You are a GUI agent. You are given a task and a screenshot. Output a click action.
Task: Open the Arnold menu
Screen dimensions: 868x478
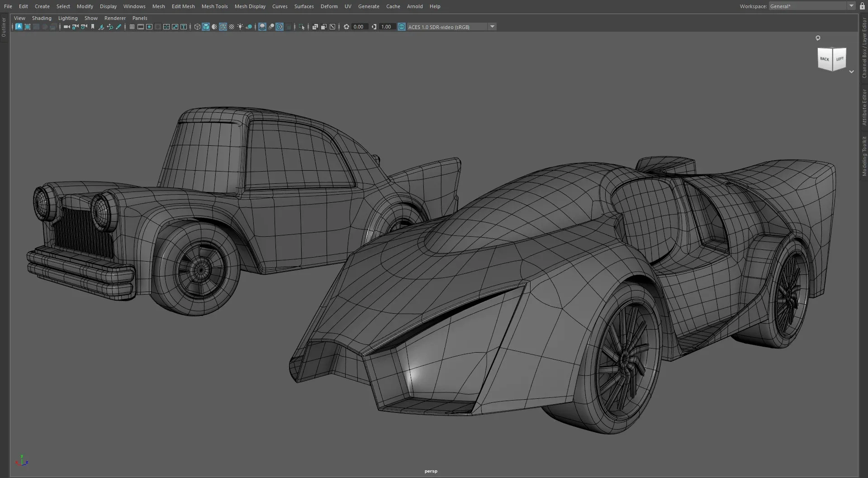point(415,6)
